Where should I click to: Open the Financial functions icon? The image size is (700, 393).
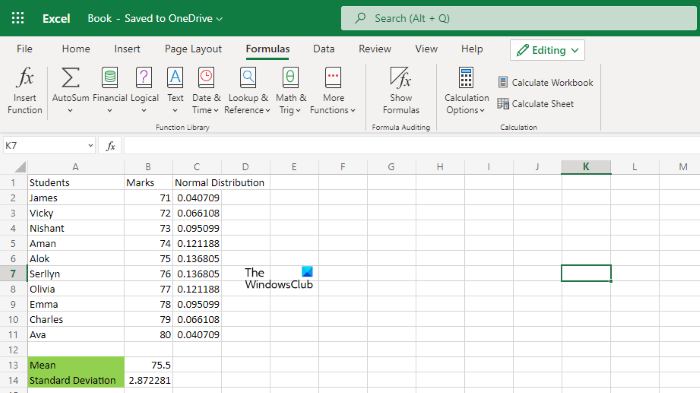tap(110, 78)
